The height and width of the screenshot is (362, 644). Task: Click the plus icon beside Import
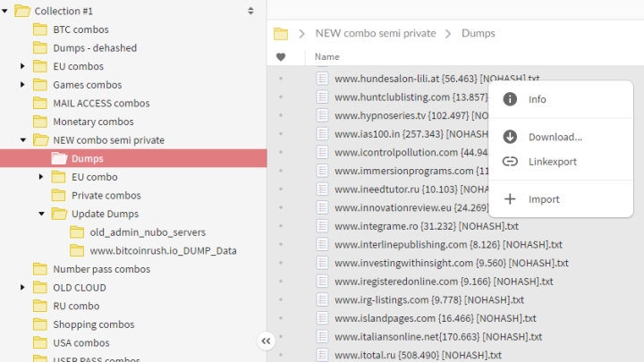(x=510, y=199)
